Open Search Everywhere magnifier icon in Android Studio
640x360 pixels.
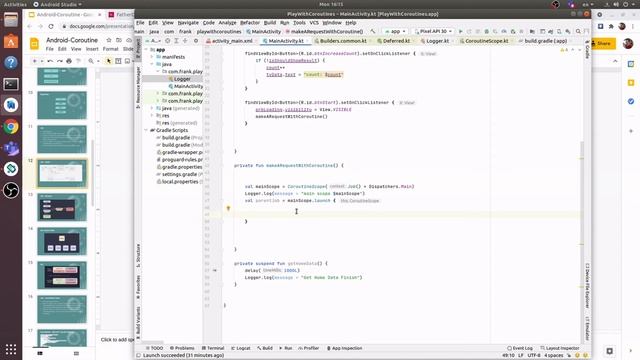pyautogui.click(x=578, y=31)
